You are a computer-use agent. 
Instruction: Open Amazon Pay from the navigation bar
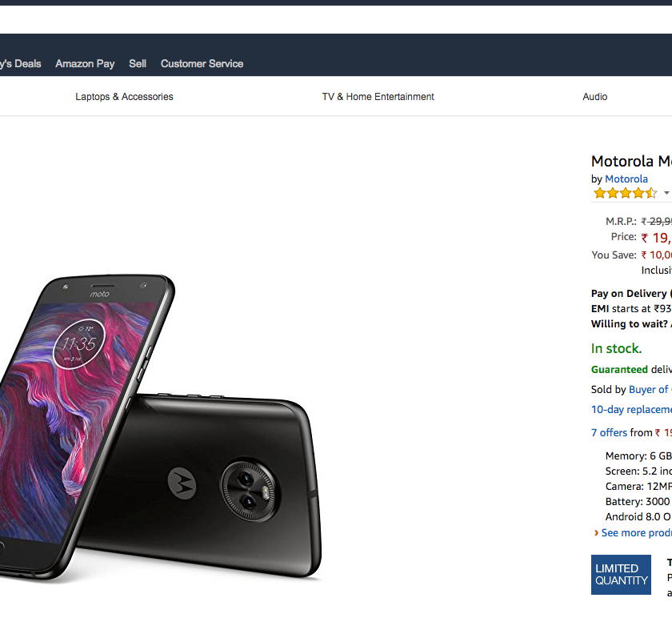click(x=85, y=63)
